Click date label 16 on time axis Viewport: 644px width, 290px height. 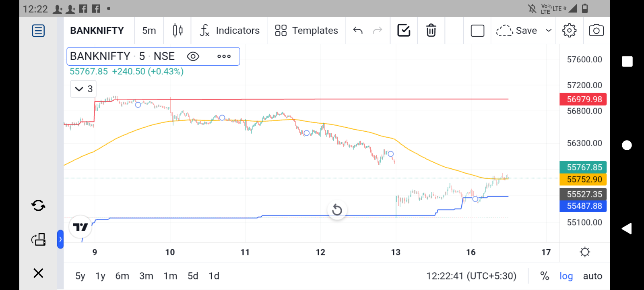pyautogui.click(x=471, y=252)
